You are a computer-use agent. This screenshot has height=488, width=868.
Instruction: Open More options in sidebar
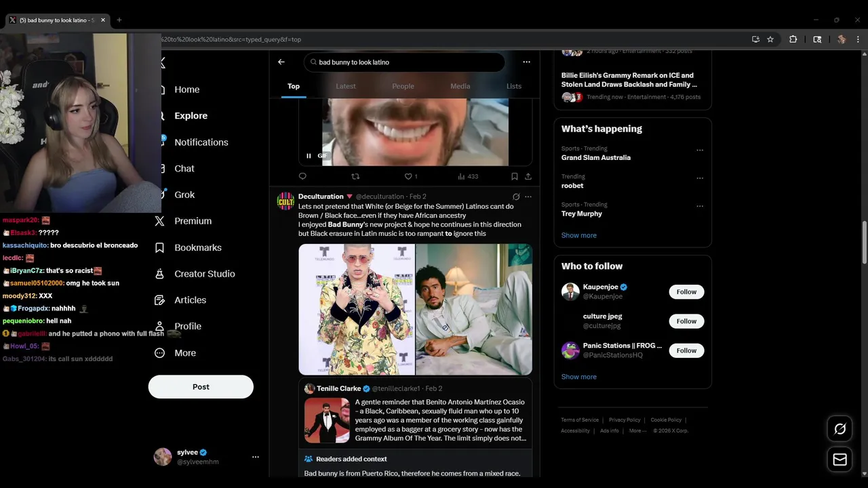pyautogui.click(x=176, y=352)
